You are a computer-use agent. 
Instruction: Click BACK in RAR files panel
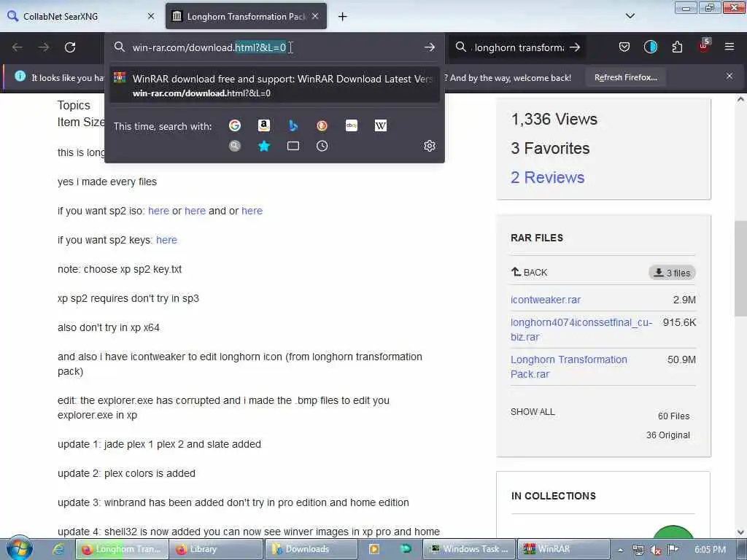click(530, 273)
